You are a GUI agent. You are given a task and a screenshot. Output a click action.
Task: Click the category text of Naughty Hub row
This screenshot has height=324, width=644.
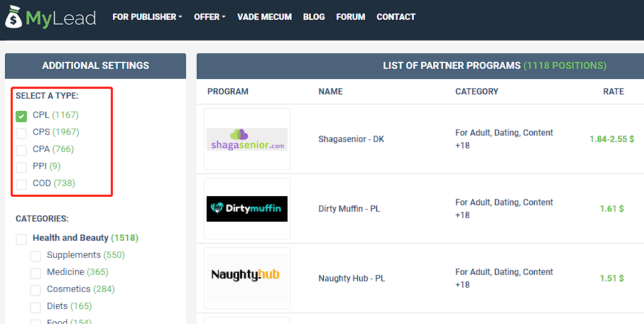tap(504, 278)
